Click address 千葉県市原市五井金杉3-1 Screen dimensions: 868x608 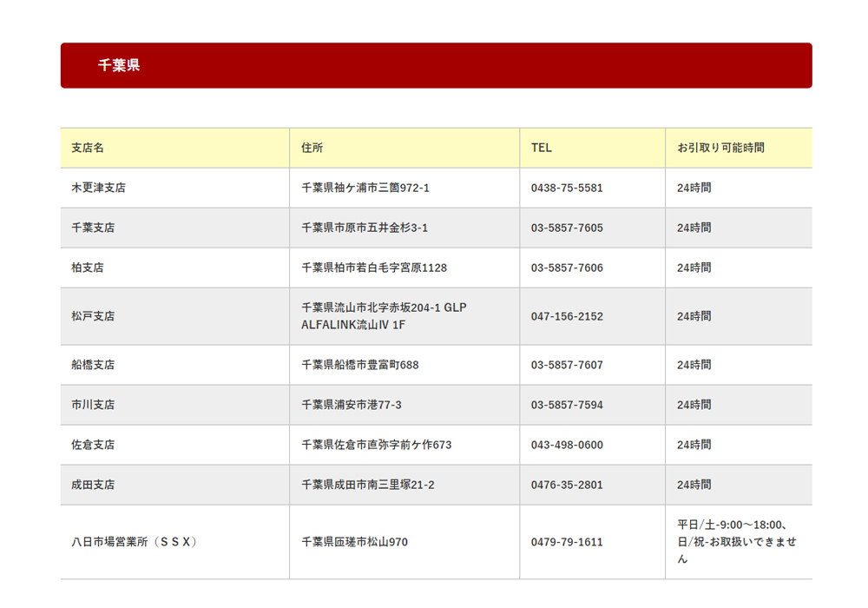[x=365, y=228]
